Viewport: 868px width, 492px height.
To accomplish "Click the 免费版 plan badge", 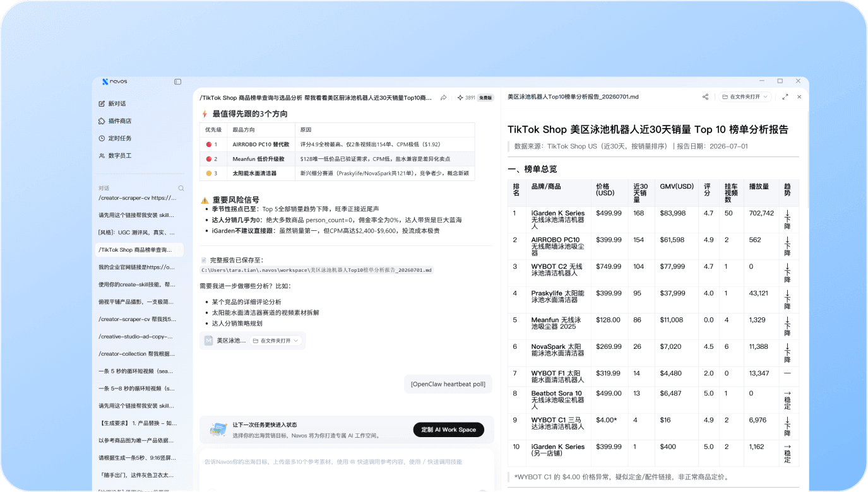I will [x=485, y=98].
